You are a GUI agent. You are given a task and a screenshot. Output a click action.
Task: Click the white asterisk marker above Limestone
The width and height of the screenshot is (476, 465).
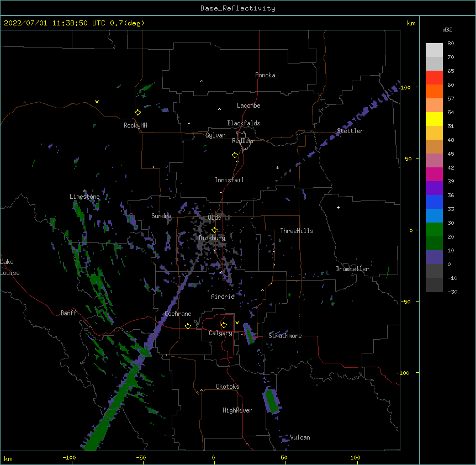click(84, 191)
